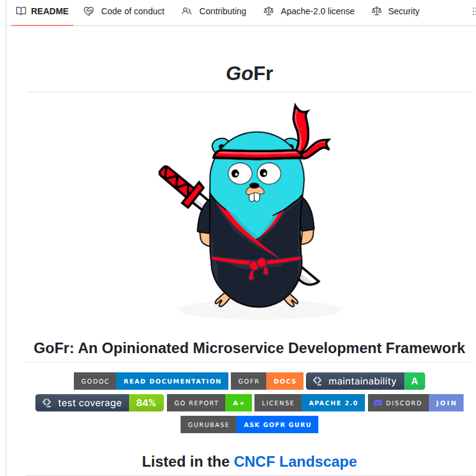Open the outline menu at tab bar edge

coord(474,11)
